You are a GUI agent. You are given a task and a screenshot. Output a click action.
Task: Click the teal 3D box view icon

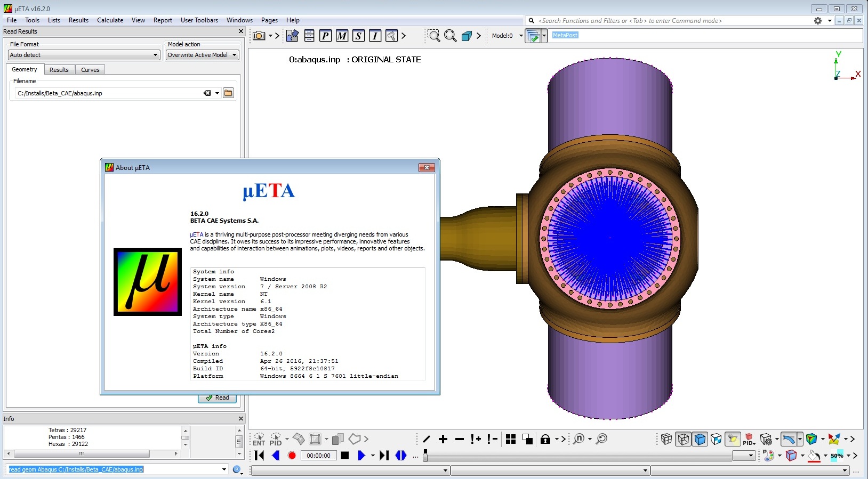[467, 36]
